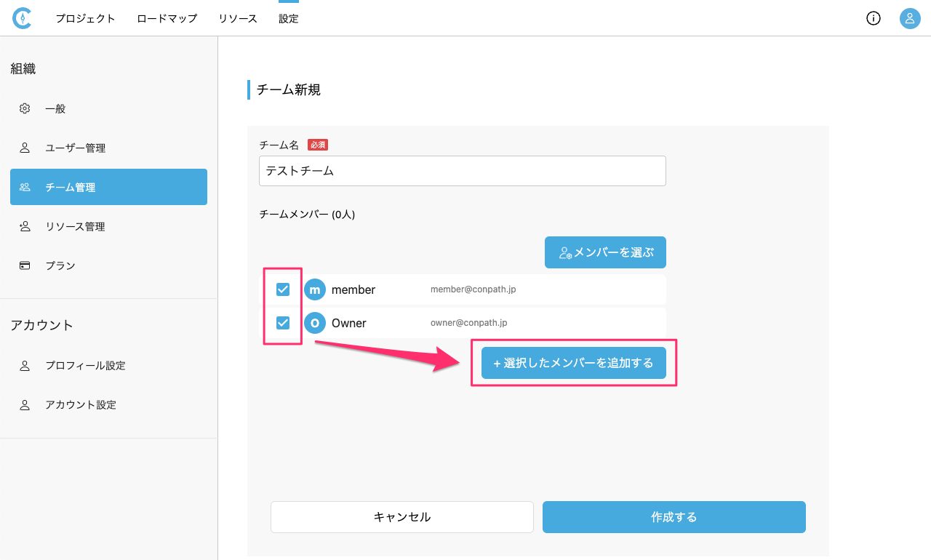Uncheck the member checkbox
The image size is (931, 560).
click(283, 289)
